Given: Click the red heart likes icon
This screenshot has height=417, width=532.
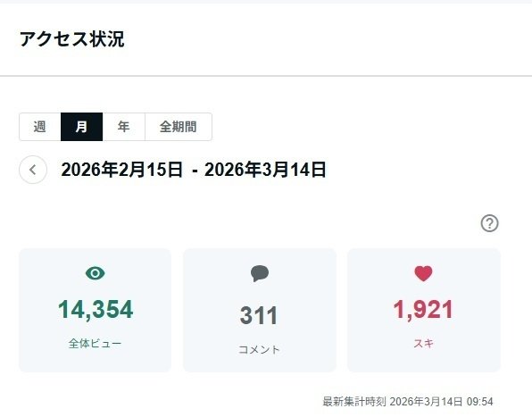Looking at the screenshot, I should click(x=423, y=273).
